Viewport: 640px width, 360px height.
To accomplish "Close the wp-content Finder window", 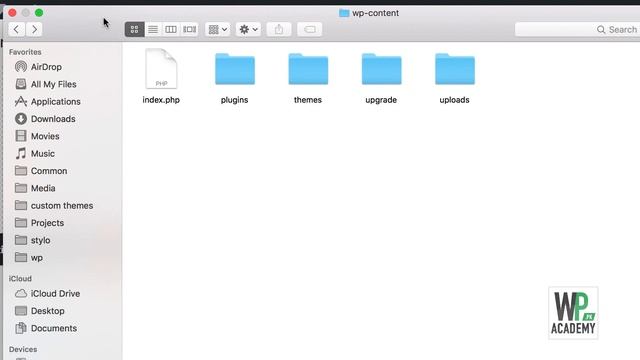I will point(12,13).
